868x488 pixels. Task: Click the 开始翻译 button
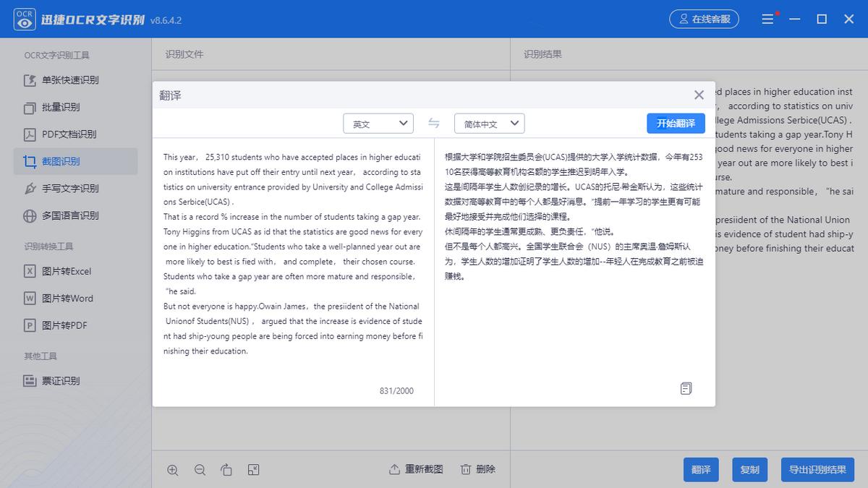pyautogui.click(x=675, y=123)
